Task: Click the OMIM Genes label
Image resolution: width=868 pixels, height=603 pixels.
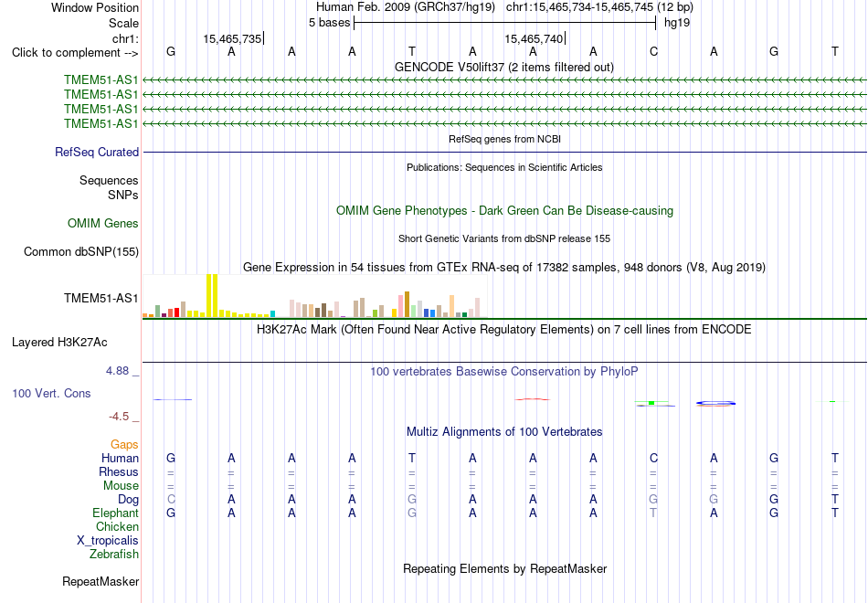Action: [103, 223]
